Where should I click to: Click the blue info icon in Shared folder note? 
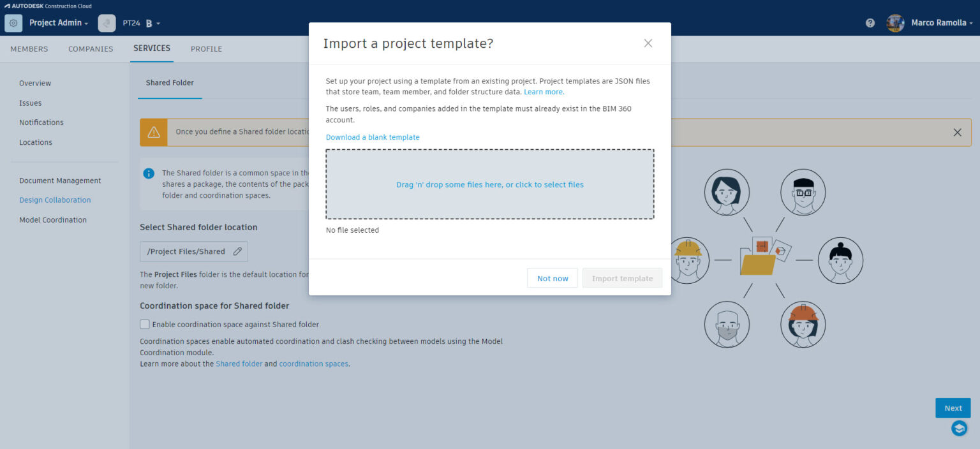tap(149, 173)
